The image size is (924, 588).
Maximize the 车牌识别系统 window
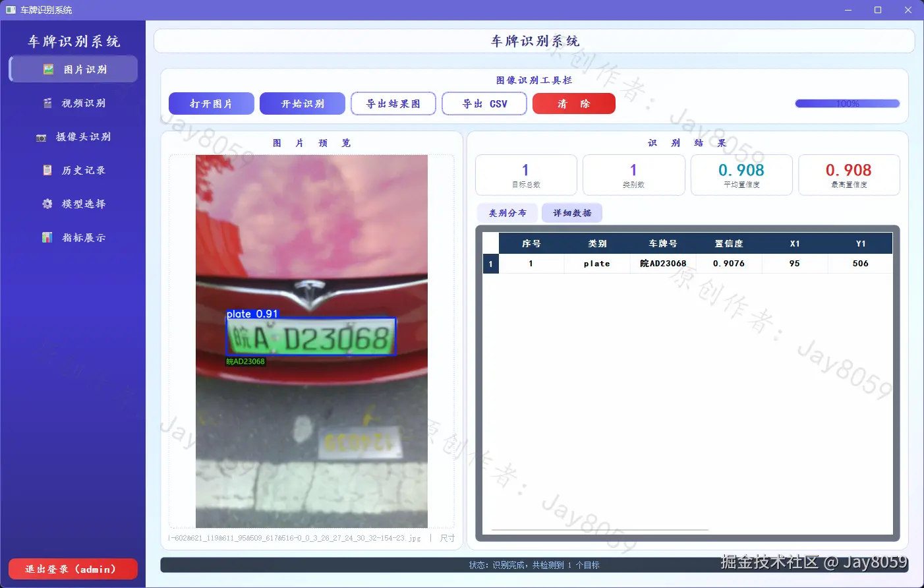878,10
